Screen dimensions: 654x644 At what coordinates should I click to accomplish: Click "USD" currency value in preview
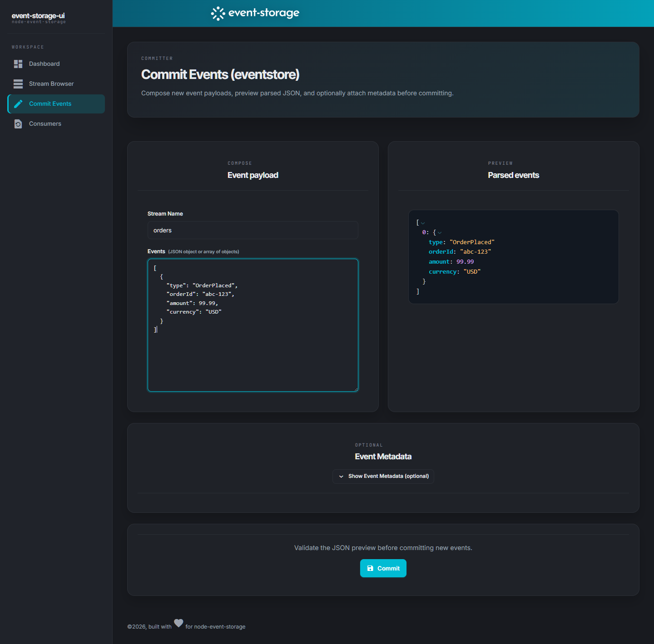click(x=472, y=272)
